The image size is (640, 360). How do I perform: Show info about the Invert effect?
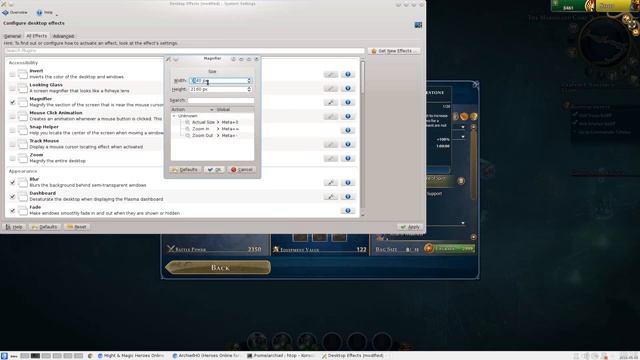[348, 74]
